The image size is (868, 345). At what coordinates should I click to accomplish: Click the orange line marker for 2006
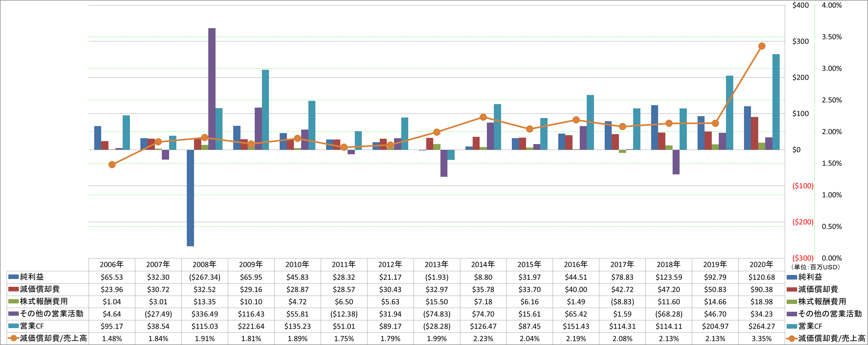coord(112,164)
